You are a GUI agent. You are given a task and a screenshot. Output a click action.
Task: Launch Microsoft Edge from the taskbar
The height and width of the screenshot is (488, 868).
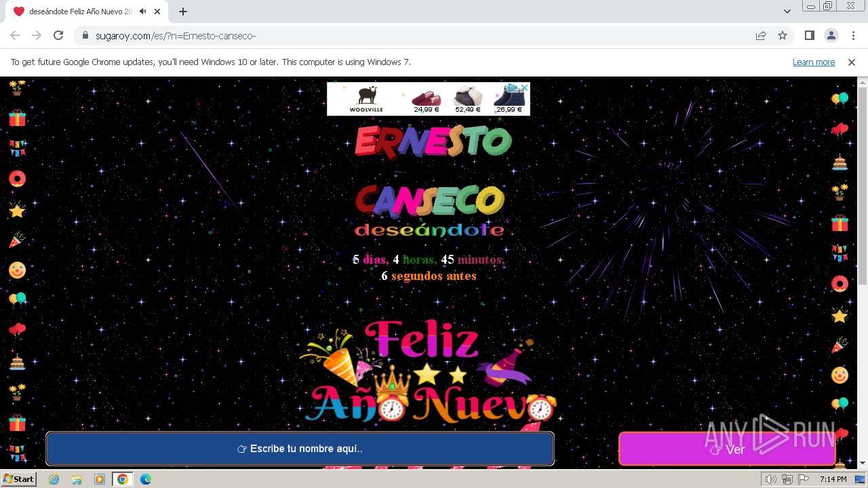click(146, 479)
